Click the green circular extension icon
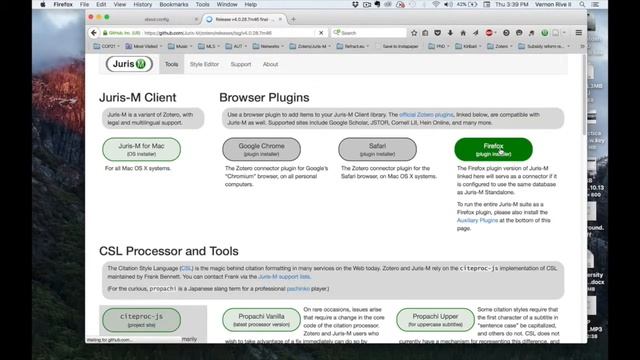This screenshot has height=360, width=640. [x=544, y=33]
